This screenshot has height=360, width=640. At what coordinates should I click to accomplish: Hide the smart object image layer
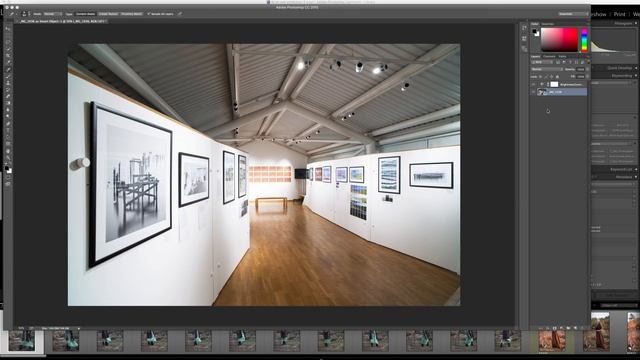[533, 92]
